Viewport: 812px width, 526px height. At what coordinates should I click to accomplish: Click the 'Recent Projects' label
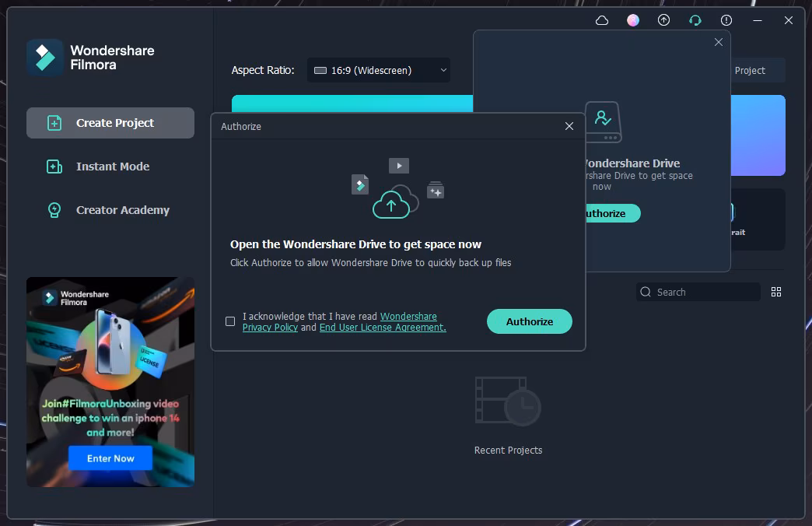click(508, 451)
